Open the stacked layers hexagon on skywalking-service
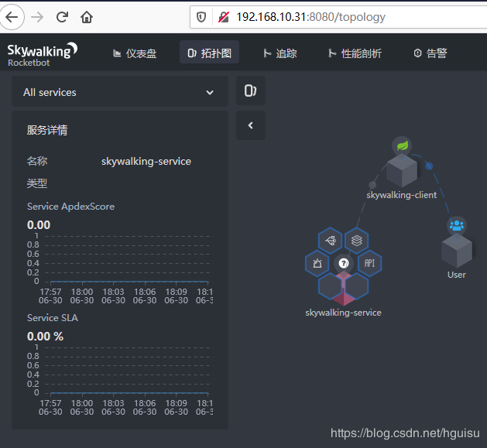This screenshot has width=487, height=448. tap(357, 241)
